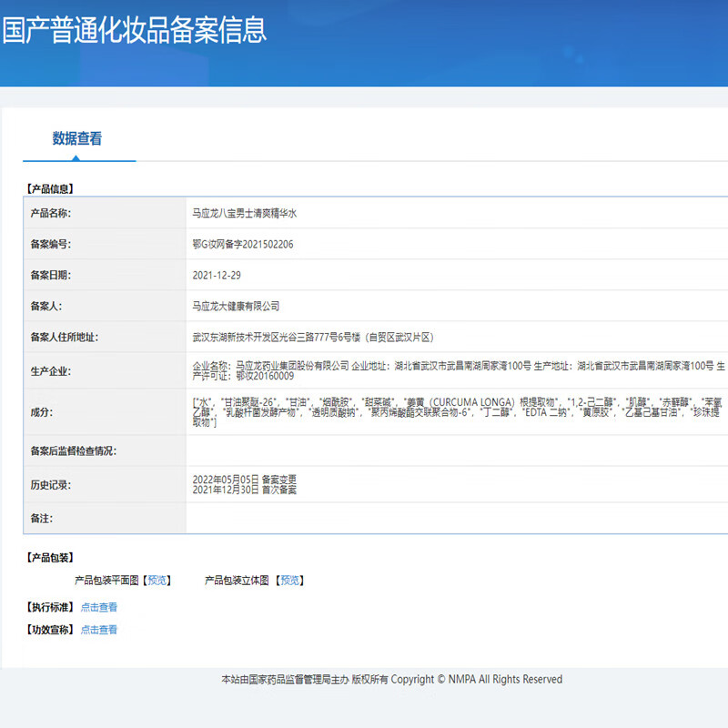Select product name 马应龙八宝男士清爽精华水
This screenshot has width=728, height=728.
click(244, 213)
